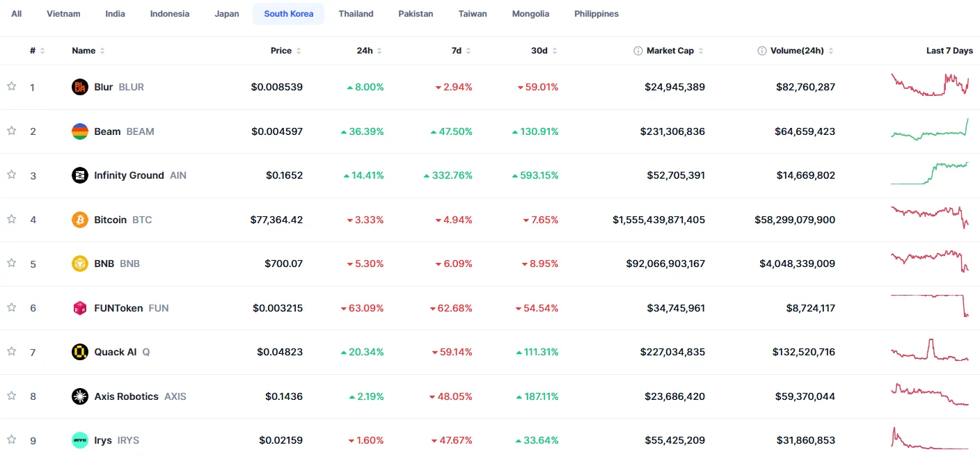Click the Infinity Ground coin logo

80,175
